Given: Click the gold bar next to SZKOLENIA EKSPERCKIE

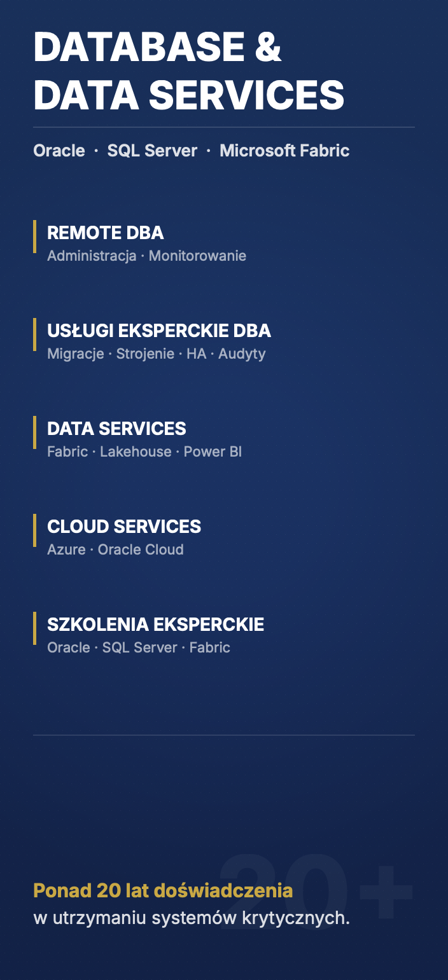Looking at the screenshot, I should pyautogui.click(x=35, y=628).
